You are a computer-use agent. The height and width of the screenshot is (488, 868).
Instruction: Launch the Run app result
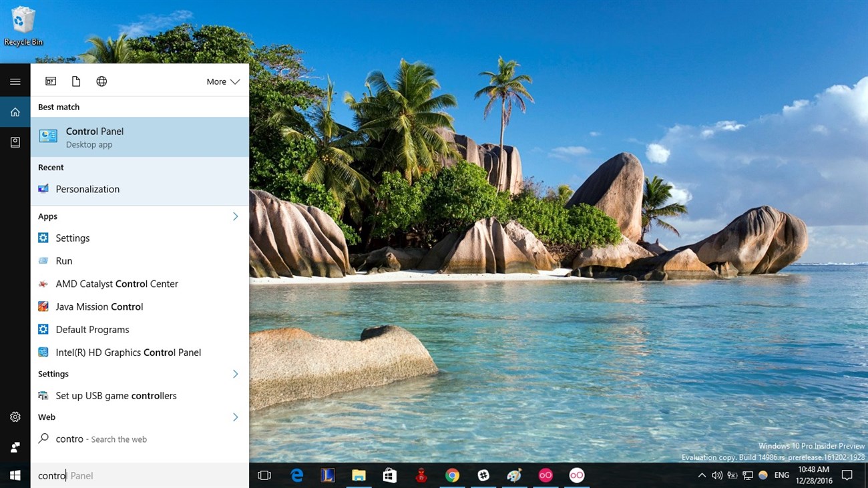click(140, 261)
